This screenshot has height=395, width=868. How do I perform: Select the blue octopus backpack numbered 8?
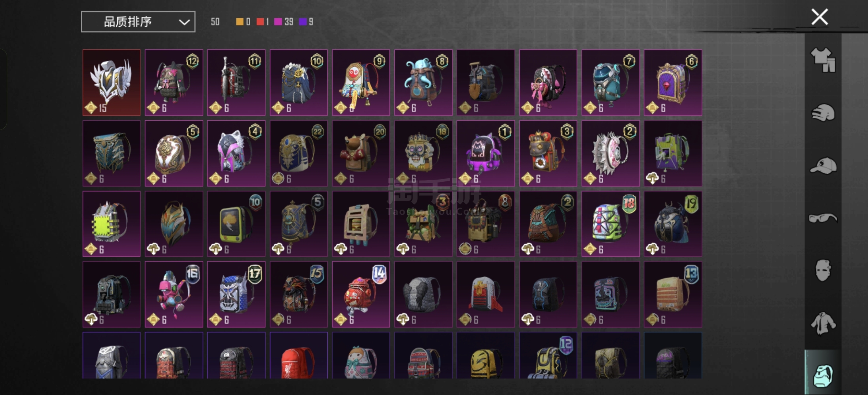(423, 83)
